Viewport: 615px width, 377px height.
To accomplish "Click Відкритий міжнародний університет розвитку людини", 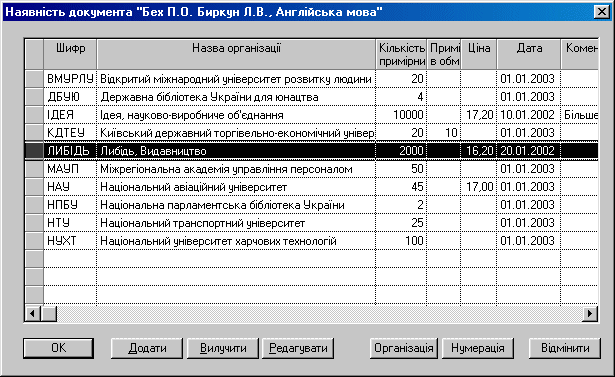I will coord(236,79).
